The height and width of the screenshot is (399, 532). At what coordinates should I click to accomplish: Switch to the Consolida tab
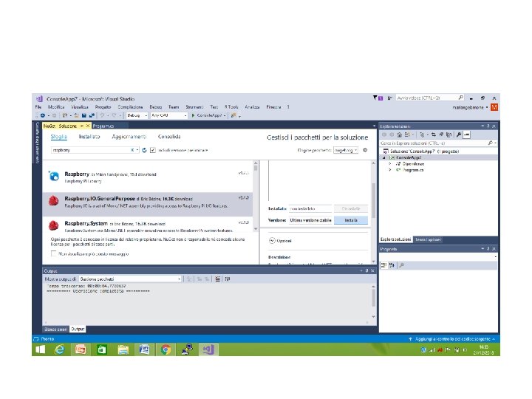[x=169, y=137]
